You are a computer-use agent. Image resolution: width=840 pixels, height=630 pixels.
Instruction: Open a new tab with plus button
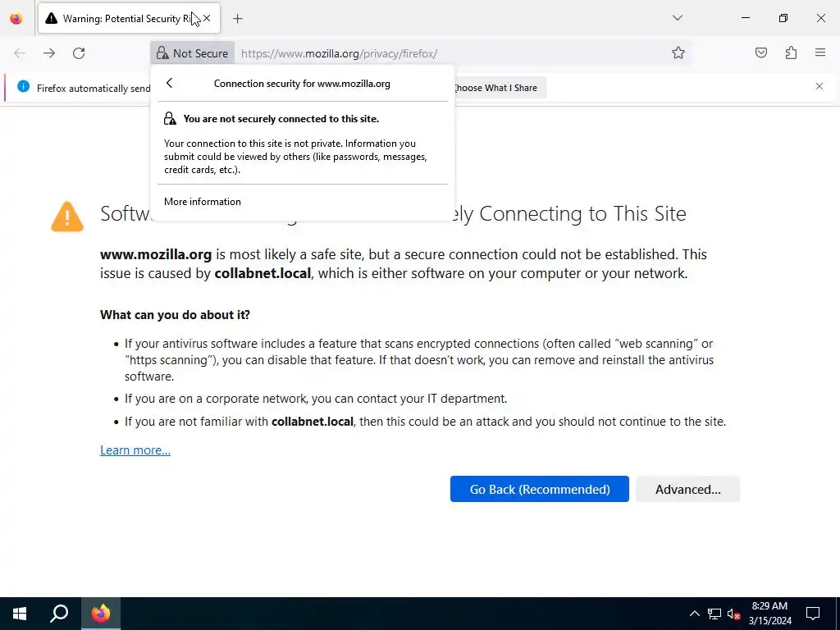(x=238, y=19)
